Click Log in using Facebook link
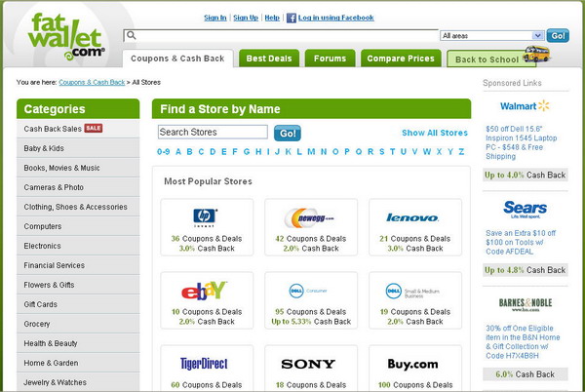The image size is (585, 392). click(x=336, y=18)
